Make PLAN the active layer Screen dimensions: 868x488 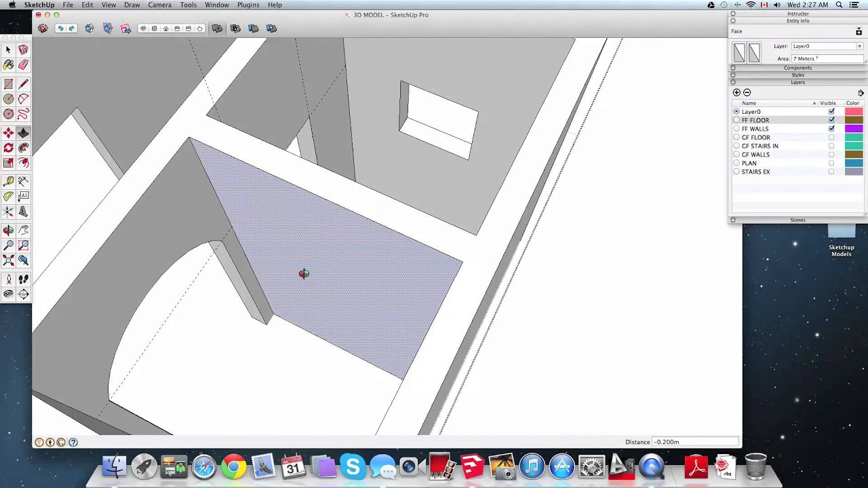point(736,163)
